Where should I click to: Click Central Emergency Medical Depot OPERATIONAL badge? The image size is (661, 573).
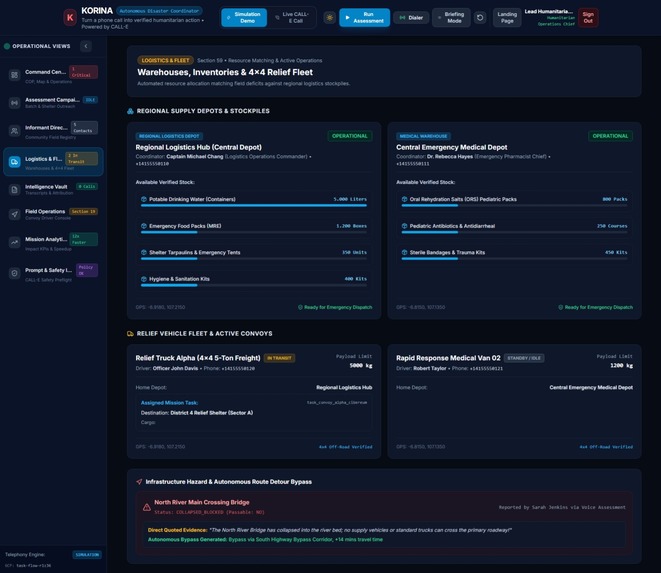pyautogui.click(x=610, y=136)
